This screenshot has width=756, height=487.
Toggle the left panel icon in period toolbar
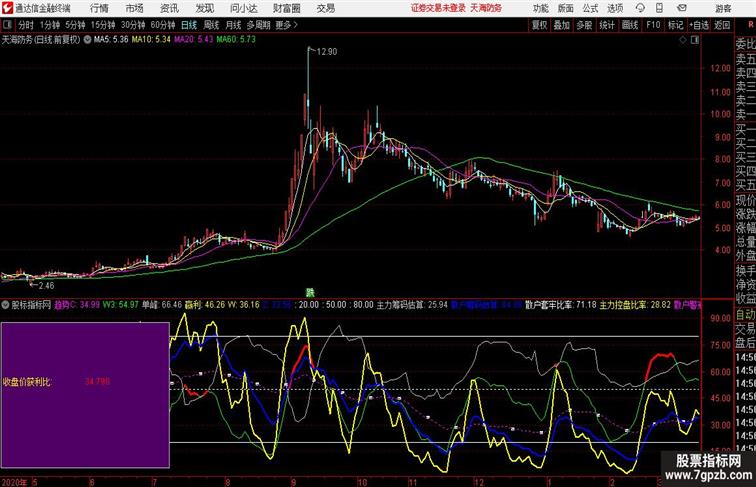click(x=7, y=25)
